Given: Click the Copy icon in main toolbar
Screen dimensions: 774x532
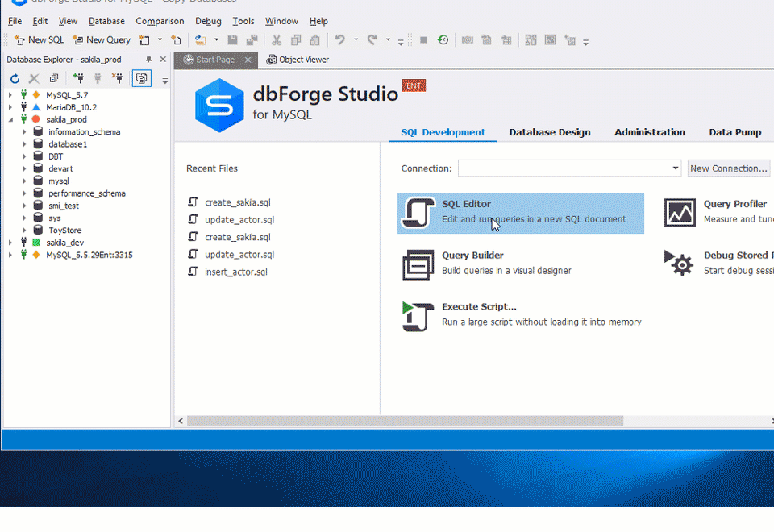Looking at the screenshot, I should pyautogui.click(x=296, y=40).
